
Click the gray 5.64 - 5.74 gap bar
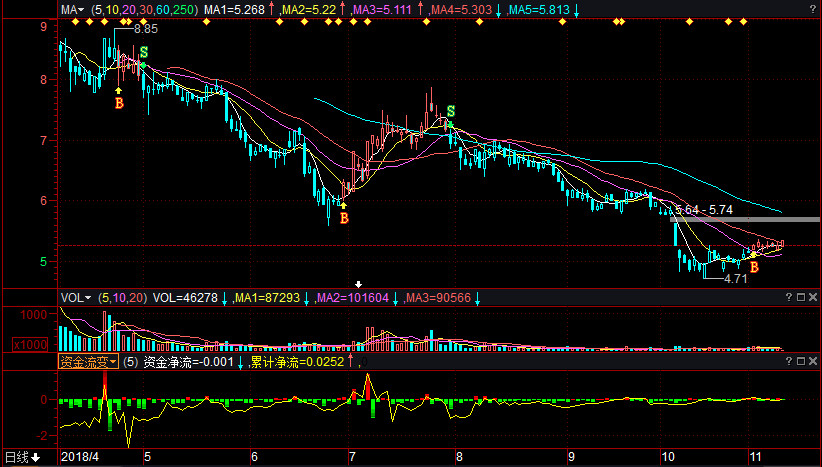tap(745, 219)
